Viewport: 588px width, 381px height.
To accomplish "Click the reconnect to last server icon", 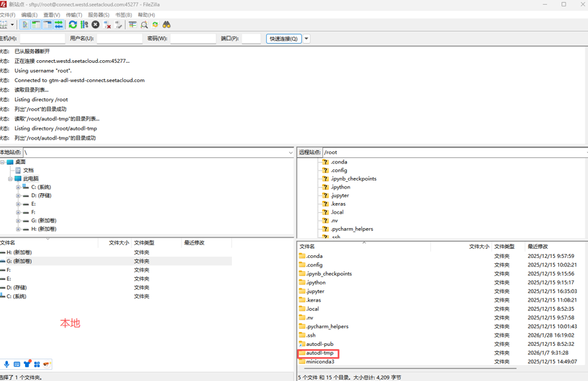I will pos(118,24).
